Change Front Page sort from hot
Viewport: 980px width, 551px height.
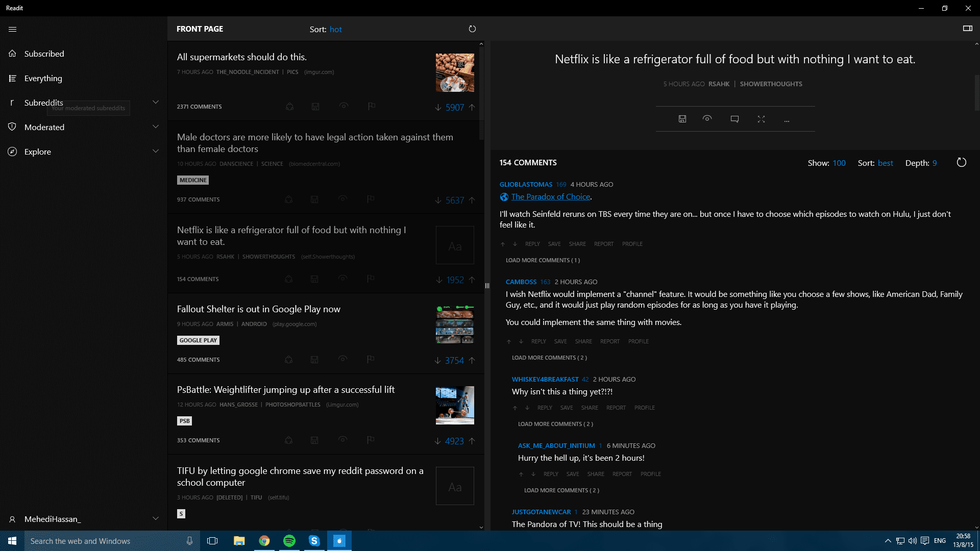[335, 30]
